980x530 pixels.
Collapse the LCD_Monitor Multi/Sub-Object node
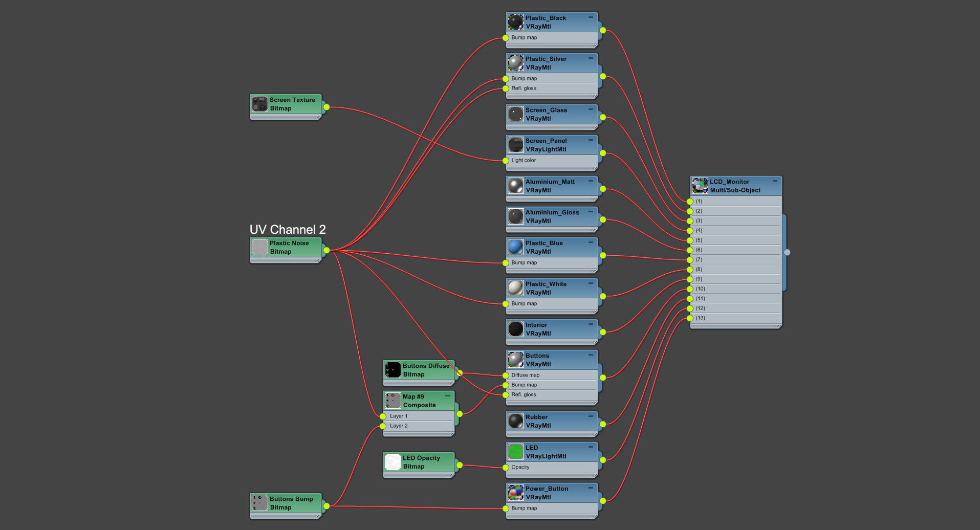[x=775, y=181]
